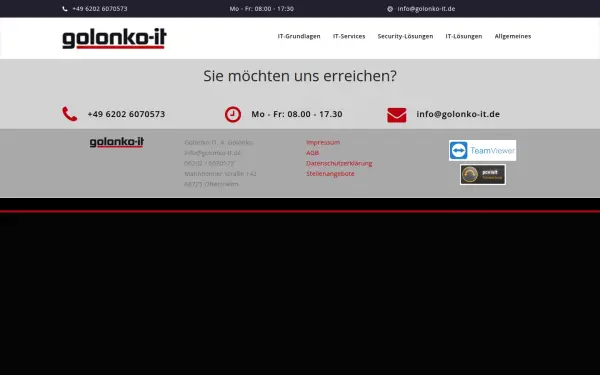
Task: Open the Security-Lösungen menu
Action: (x=405, y=36)
